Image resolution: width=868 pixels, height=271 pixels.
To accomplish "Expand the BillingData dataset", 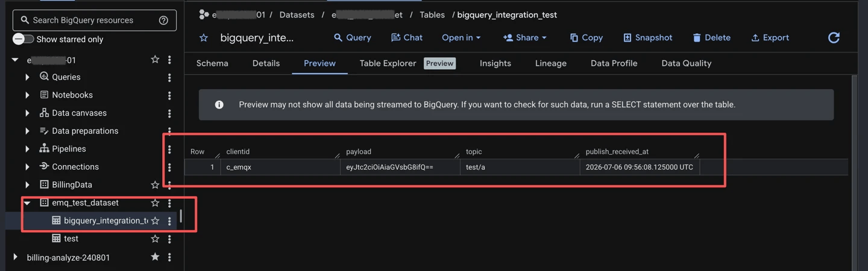I will [27, 185].
